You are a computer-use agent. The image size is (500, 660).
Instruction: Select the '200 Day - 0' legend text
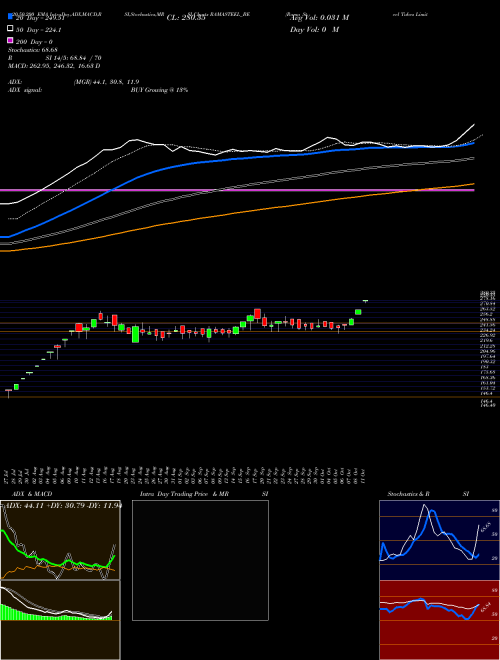pyautogui.click(x=34, y=42)
